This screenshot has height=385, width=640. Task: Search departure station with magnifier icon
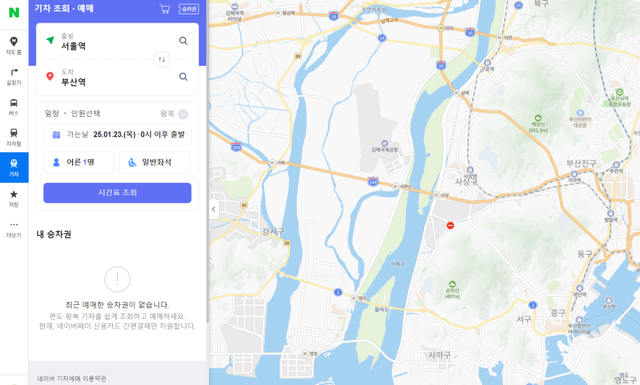click(183, 41)
